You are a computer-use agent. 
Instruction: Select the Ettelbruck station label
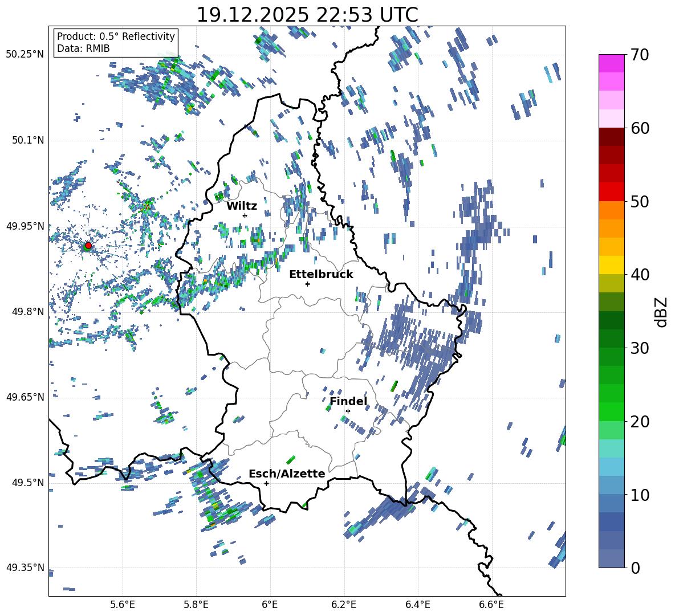[x=321, y=274]
